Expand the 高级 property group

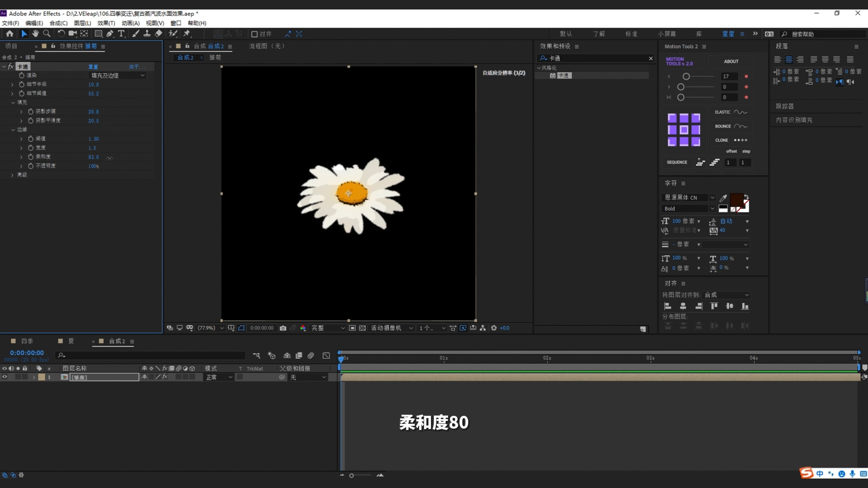[12, 175]
